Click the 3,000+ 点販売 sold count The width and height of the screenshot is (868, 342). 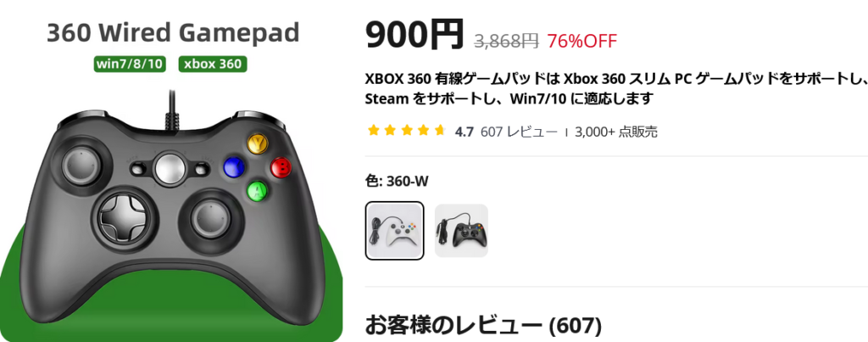pos(616,132)
